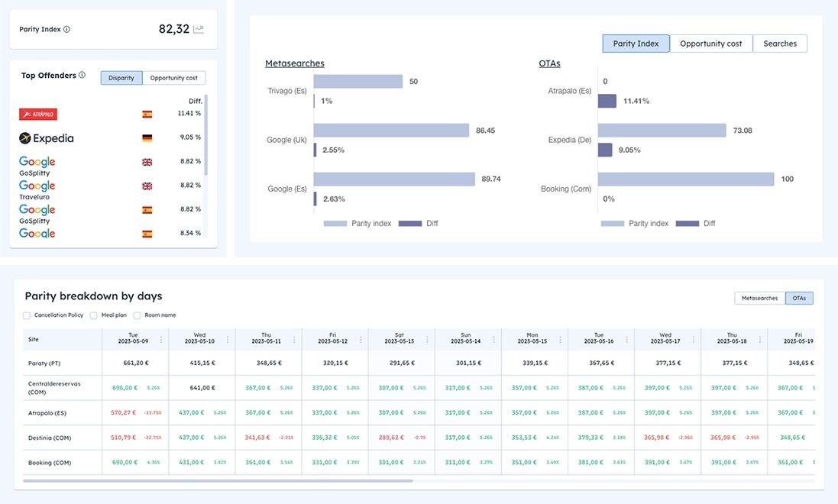Click Paraty (PT) price 661,20 €
The width and height of the screenshot is (838, 504).
tap(136, 363)
